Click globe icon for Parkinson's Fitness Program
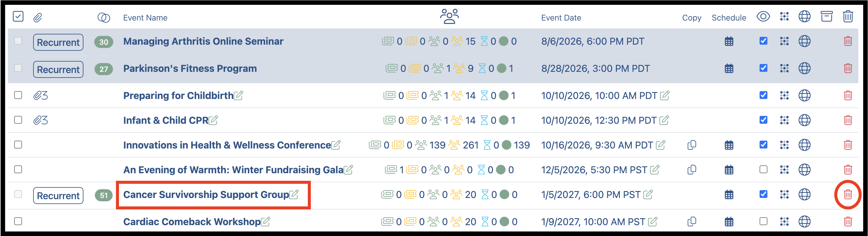The height and width of the screenshot is (236, 868). [804, 69]
